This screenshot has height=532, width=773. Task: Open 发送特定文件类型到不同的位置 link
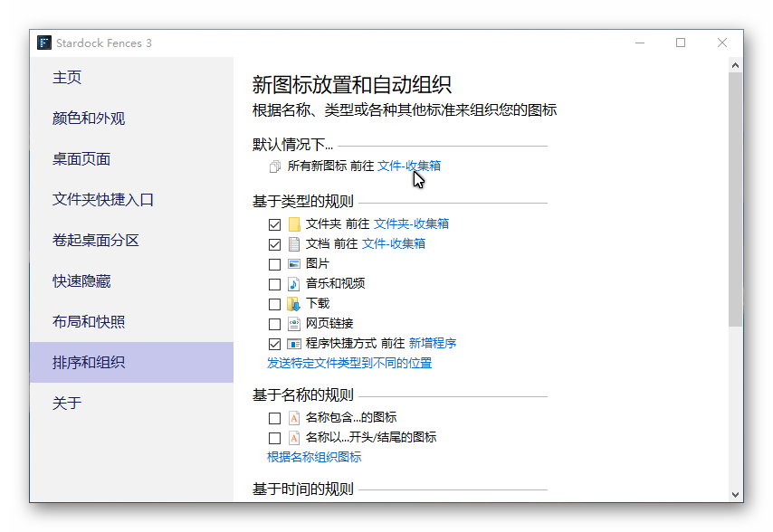[x=349, y=363]
